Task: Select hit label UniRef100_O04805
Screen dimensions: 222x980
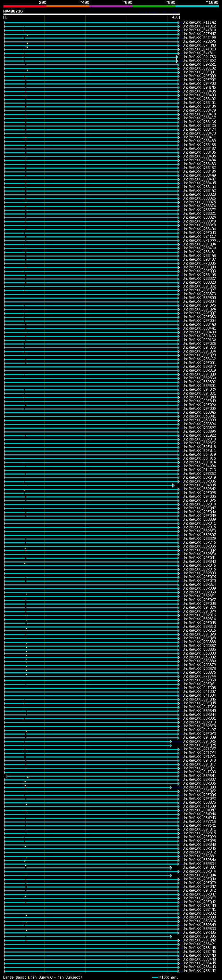Action: click(199, 485)
